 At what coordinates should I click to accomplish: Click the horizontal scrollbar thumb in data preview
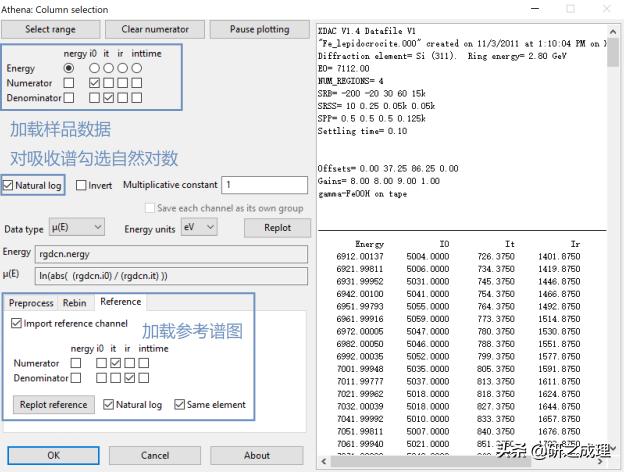click(x=430, y=462)
